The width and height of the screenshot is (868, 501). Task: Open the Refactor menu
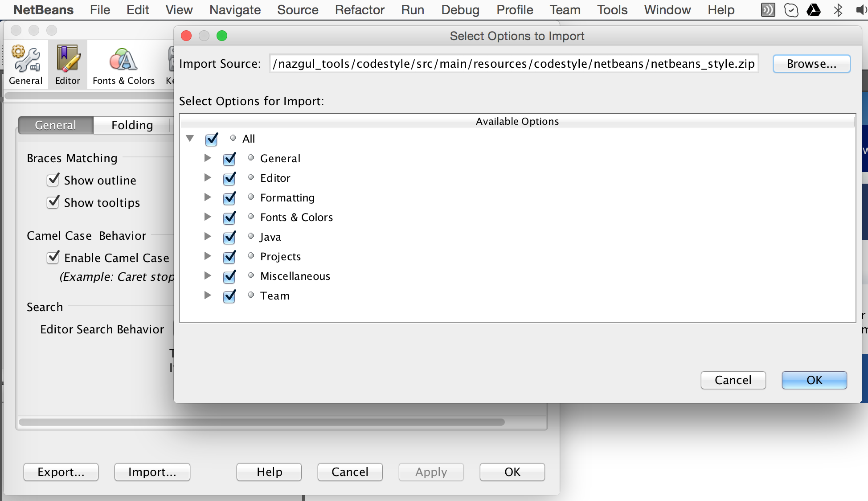pos(360,10)
